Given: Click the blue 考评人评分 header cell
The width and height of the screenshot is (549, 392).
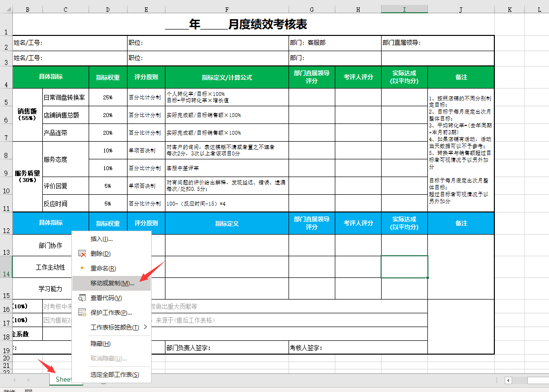Looking at the screenshot, I should 358,223.
